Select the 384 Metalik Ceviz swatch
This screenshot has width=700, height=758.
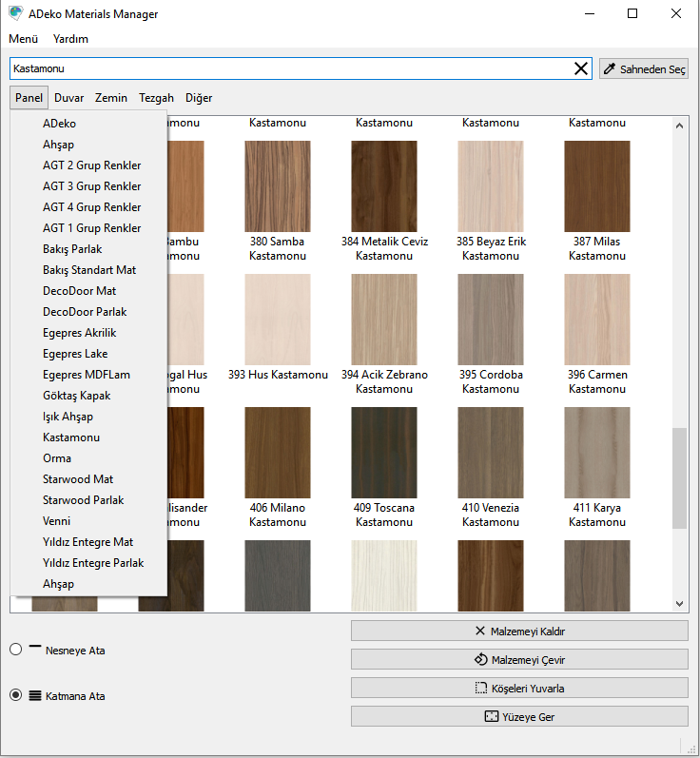(384, 186)
